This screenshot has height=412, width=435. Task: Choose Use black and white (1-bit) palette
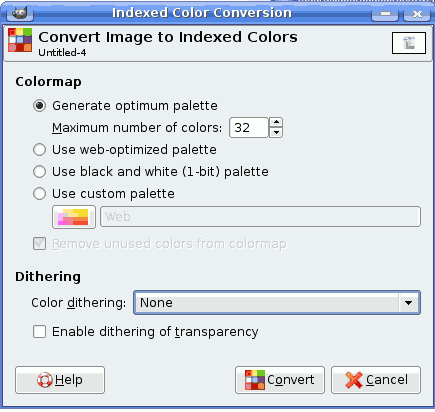tap(39, 172)
